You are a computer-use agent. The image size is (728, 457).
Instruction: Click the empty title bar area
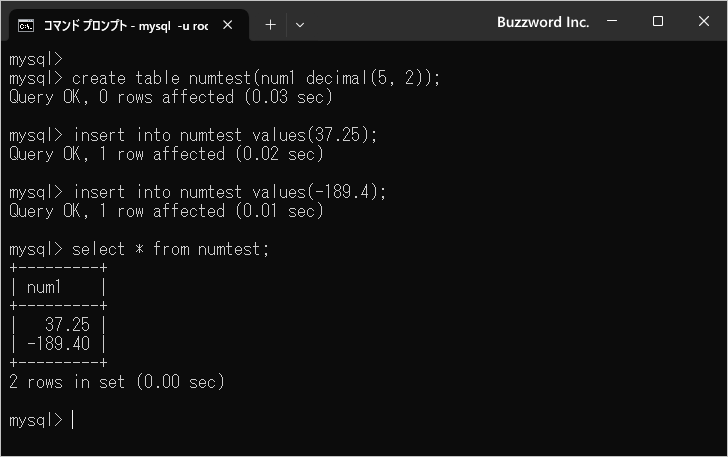399,22
